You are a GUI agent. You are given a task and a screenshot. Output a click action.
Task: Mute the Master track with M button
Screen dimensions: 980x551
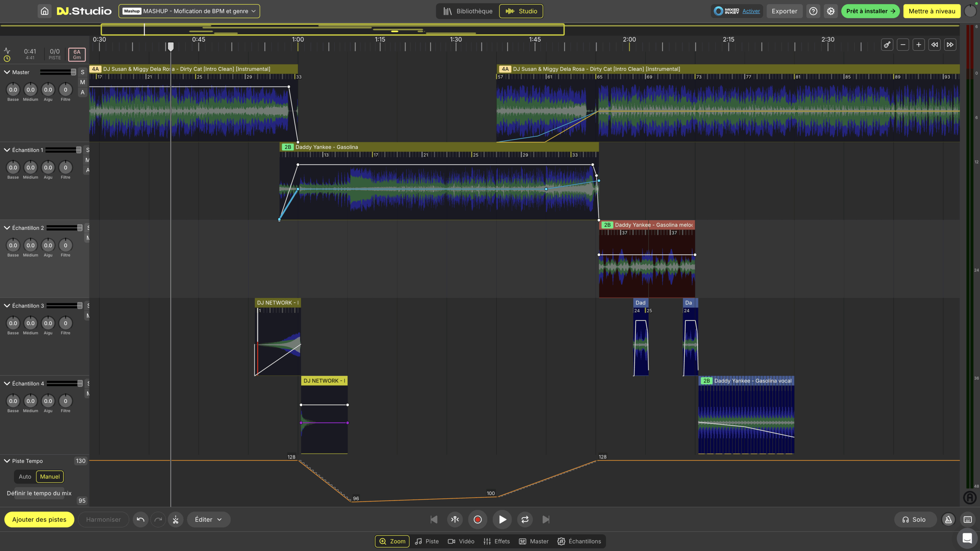tap(83, 82)
